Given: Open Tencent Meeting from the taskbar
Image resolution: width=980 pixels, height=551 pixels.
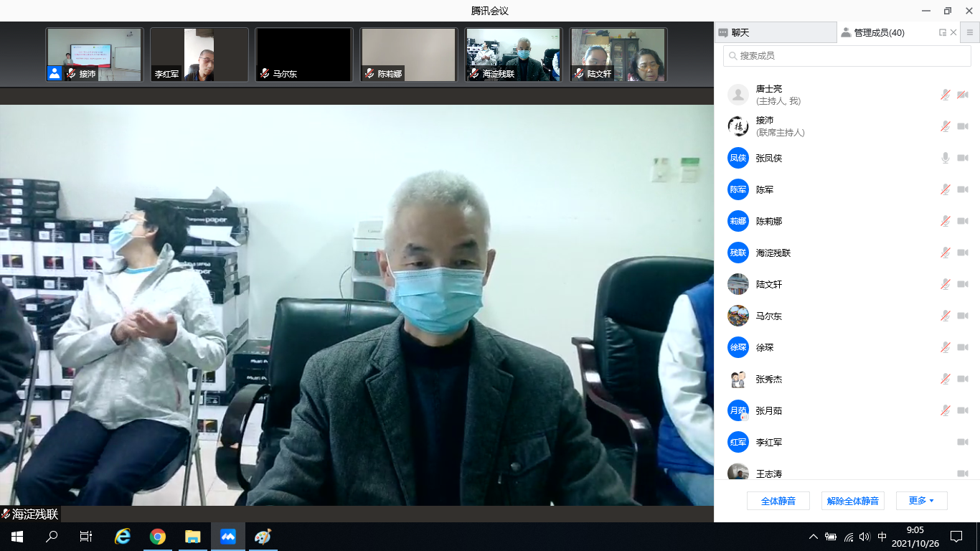Looking at the screenshot, I should point(228,537).
